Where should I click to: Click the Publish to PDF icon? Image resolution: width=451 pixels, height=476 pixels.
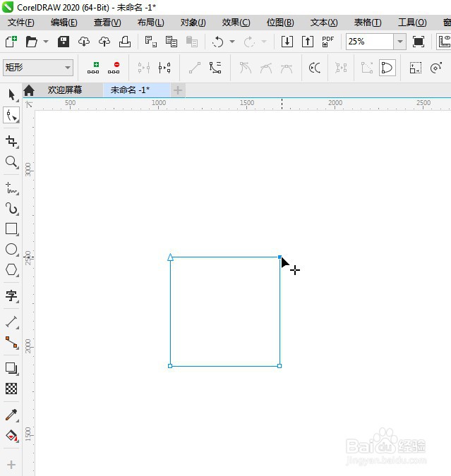click(327, 42)
